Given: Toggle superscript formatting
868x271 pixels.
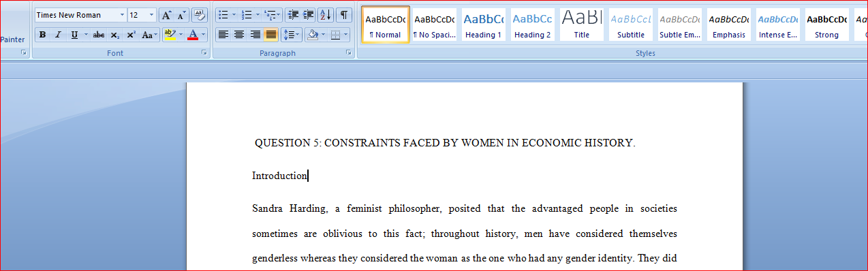Looking at the screenshot, I should [x=131, y=34].
